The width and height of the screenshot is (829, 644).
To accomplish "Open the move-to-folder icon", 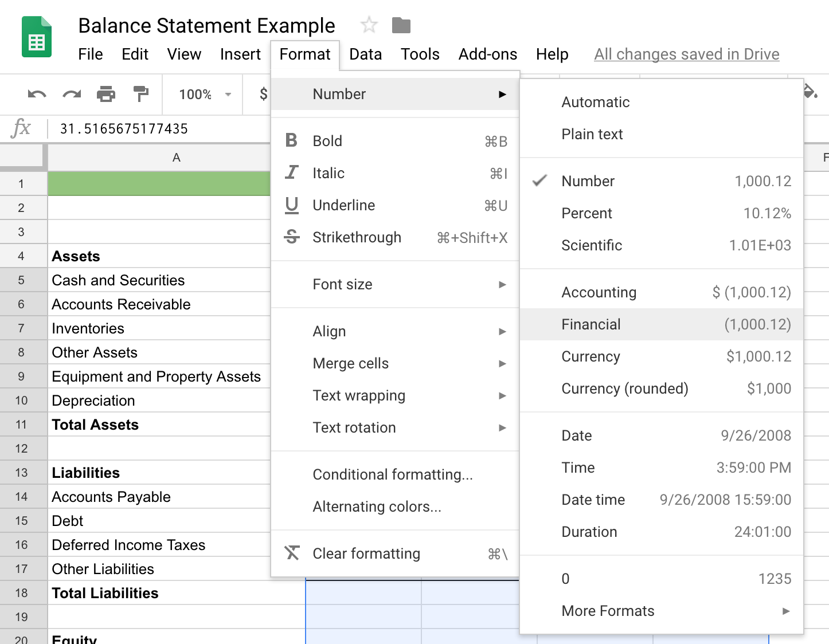I will pos(401,25).
